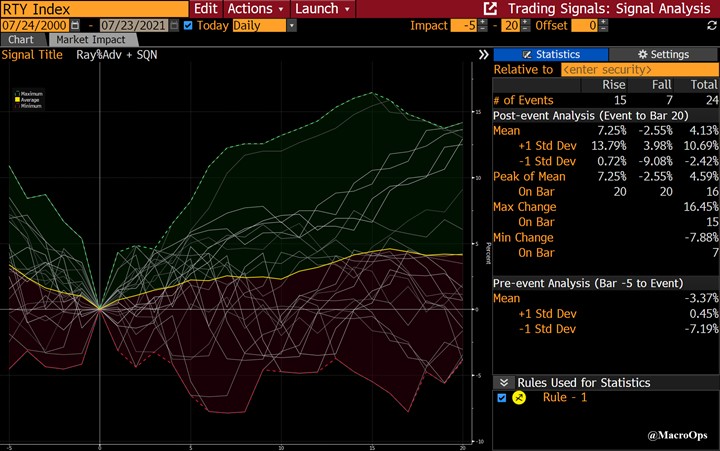Click the pop-out icon beside Trading Signals
The height and width of the screenshot is (451, 720).
(x=490, y=8)
